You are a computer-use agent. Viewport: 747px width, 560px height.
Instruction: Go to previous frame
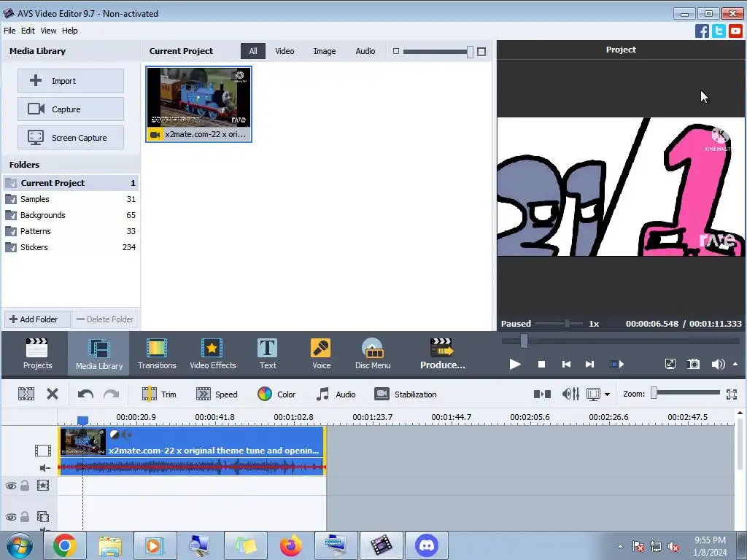tap(566, 365)
